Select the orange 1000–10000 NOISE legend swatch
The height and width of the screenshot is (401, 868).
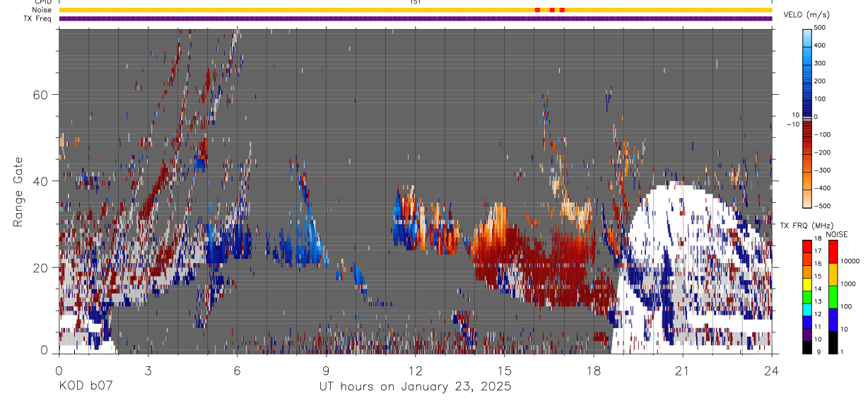pyautogui.click(x=832, y=274)
